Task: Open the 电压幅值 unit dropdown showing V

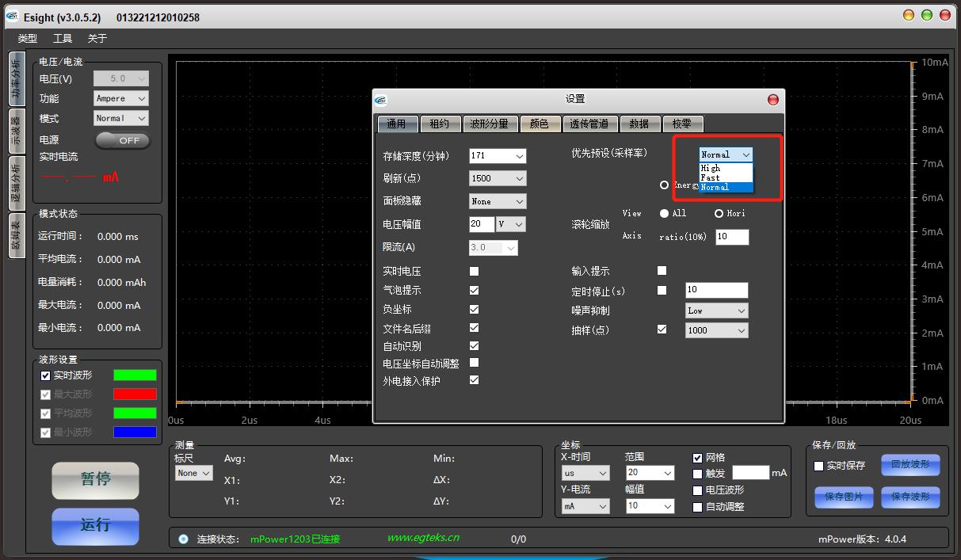Action: click(510, 224)
